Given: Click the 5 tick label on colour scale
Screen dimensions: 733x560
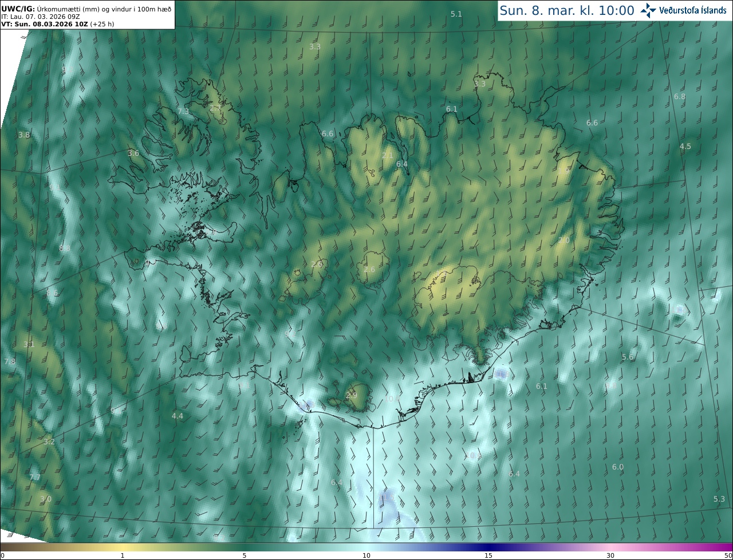Looking at the screenshot, I should [x=245, y=555].
